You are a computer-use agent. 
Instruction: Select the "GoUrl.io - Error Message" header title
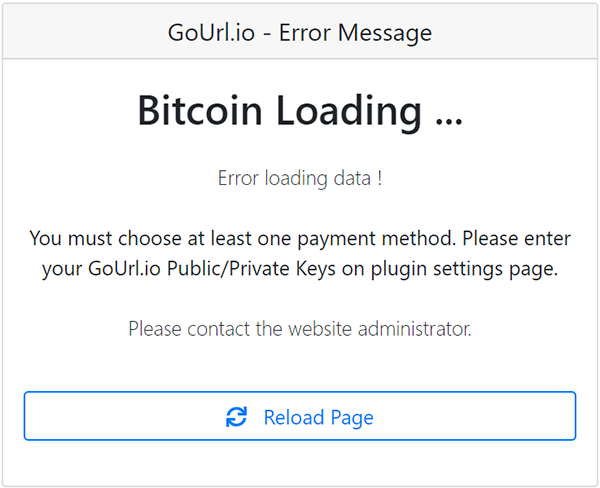[300, 33]
